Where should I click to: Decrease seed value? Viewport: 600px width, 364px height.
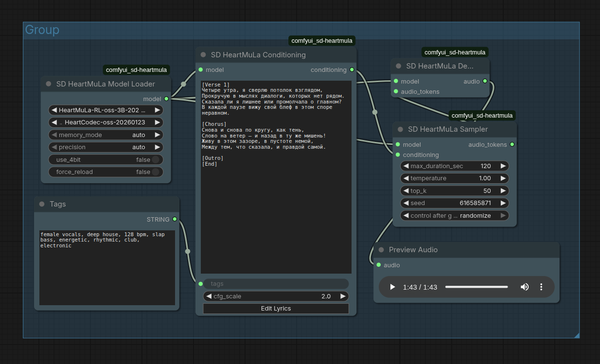(x=406, y=203)
